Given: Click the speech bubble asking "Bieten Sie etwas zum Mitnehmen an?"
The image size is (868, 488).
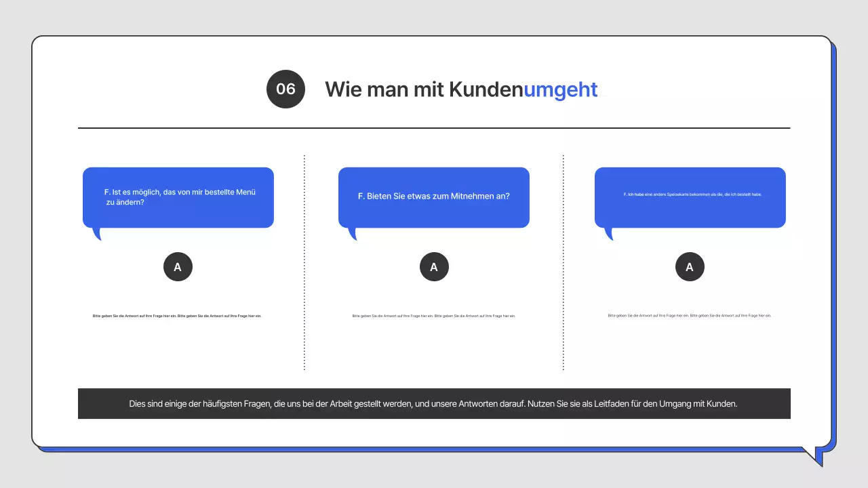Looking at the screenshot, I should [434, 197].
